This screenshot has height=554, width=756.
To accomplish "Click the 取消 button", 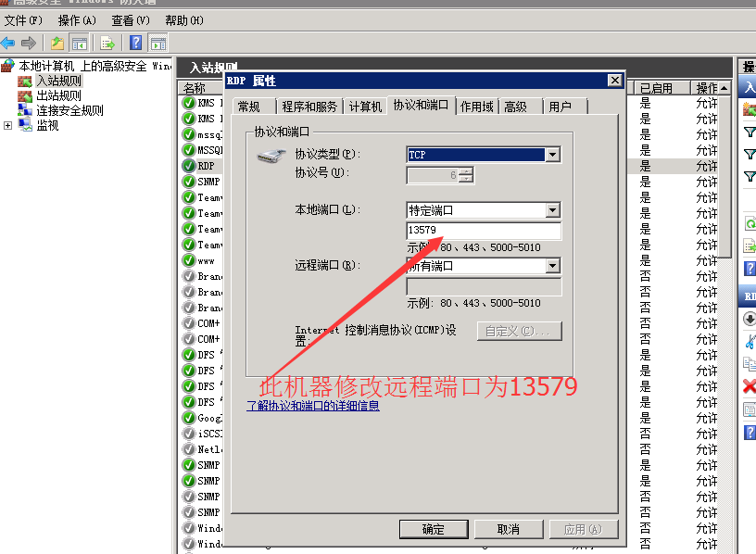I will (508, 529).
